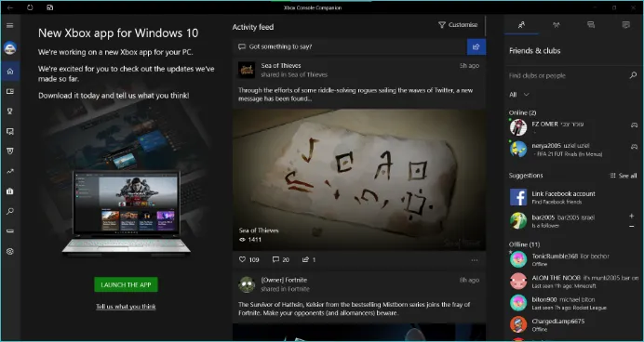Click the refresh icon in title bar
This screenshot has height=342, width=644.
pos(30,7)
